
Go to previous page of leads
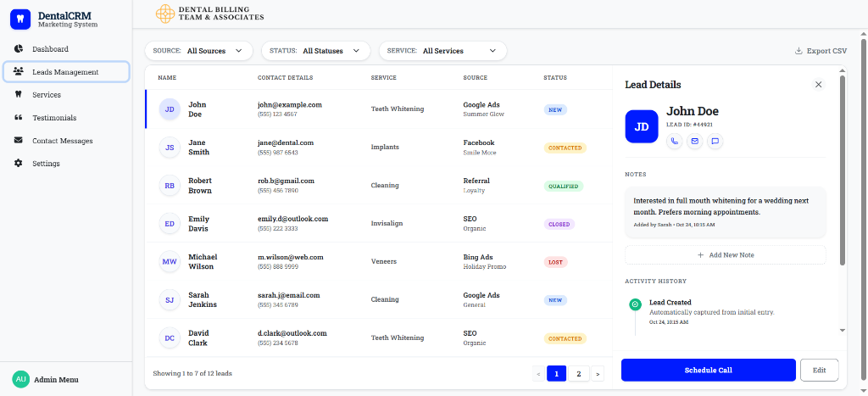(x=538, y=374)
